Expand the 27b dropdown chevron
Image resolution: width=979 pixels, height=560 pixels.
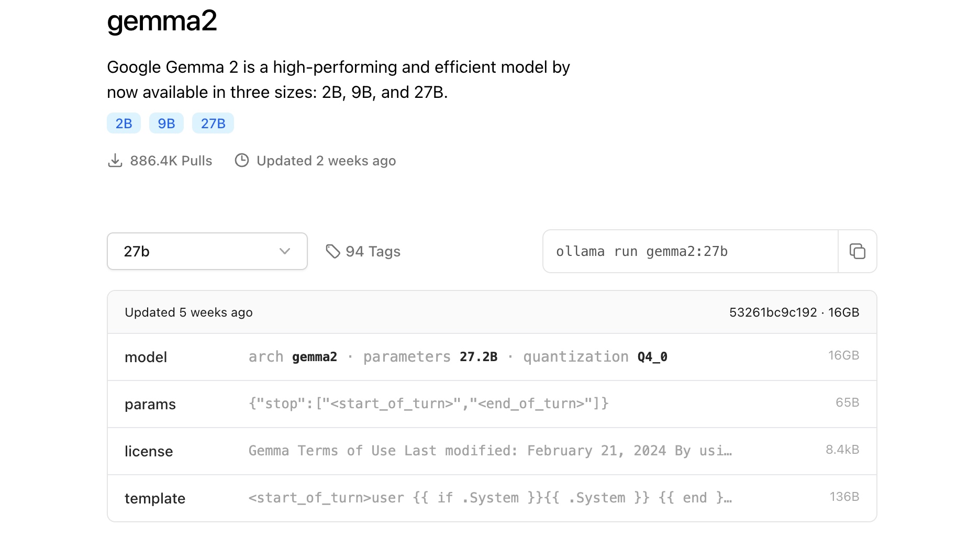pos(285,251)
